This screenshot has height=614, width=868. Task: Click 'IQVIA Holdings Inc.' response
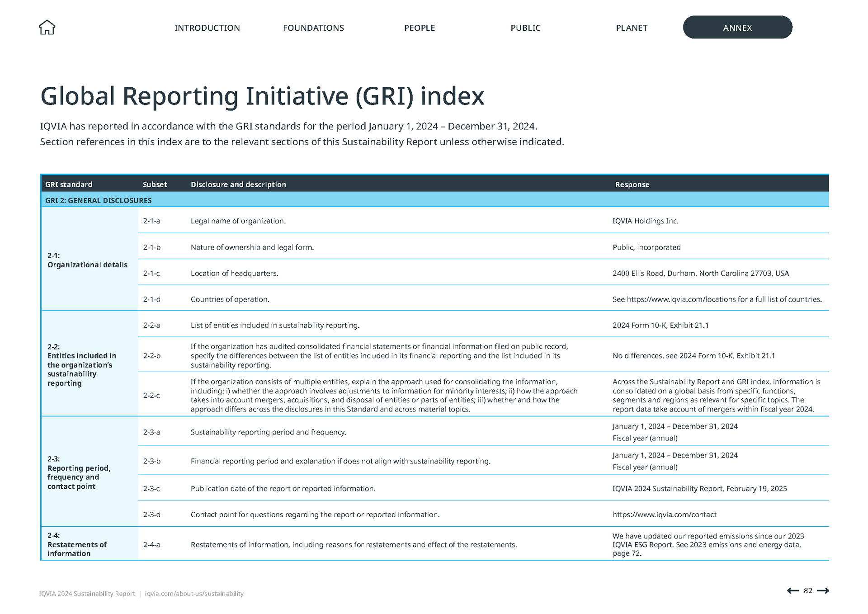tap(645, 221)
